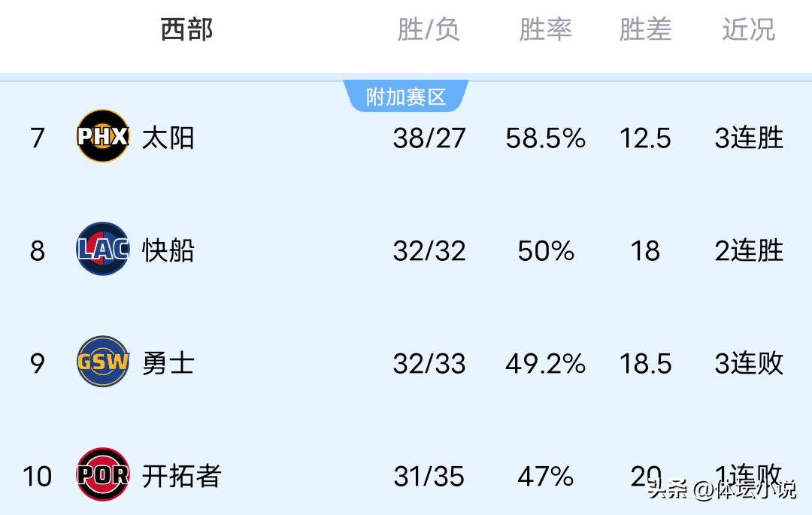Open the 勇士 team name link

pyautogui.click(x=168, y=363)
